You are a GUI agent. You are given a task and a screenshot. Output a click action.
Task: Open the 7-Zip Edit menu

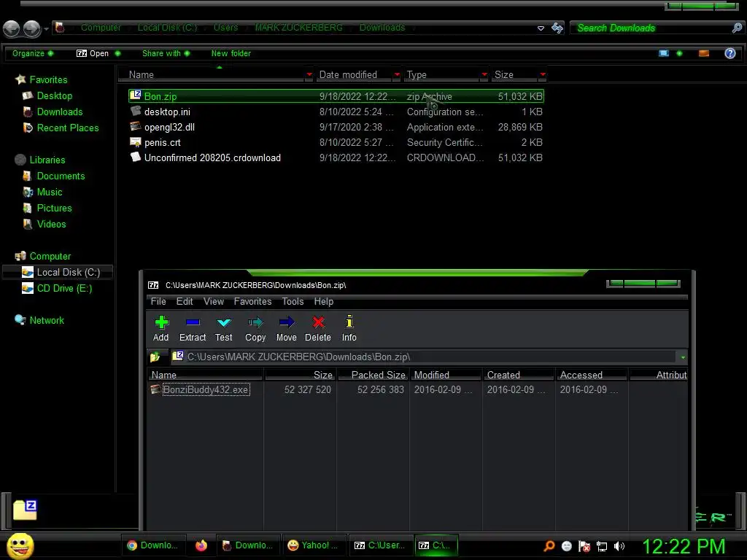tap(185, 301)
